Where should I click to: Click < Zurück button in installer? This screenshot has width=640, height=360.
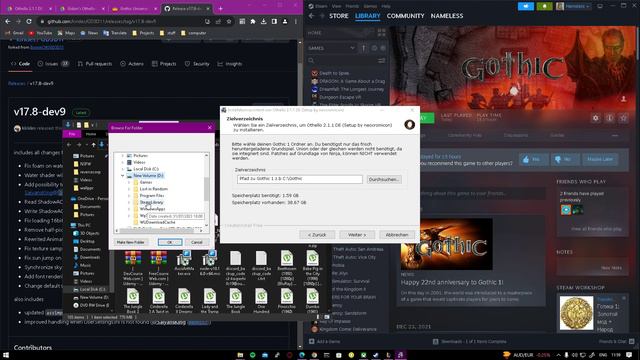tap(317, 235)
